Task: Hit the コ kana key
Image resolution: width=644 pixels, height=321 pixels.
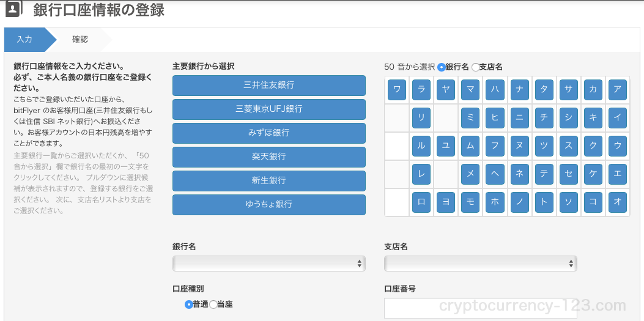Action: (x=593, y=202)
